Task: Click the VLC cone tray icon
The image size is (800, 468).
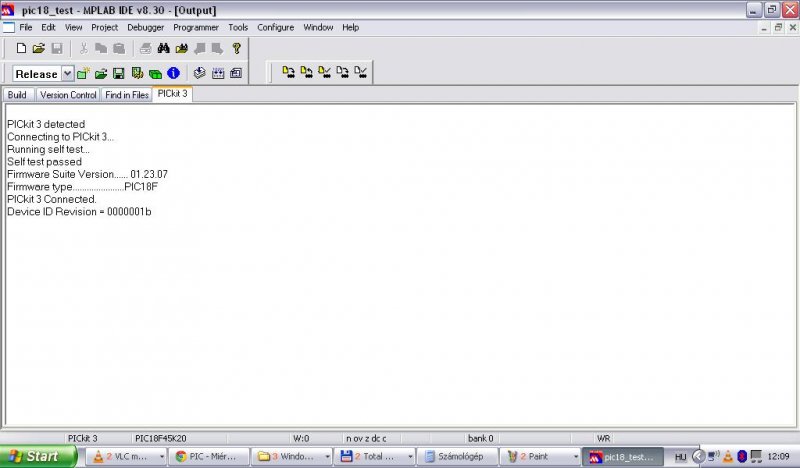Action: coord(728,456)
